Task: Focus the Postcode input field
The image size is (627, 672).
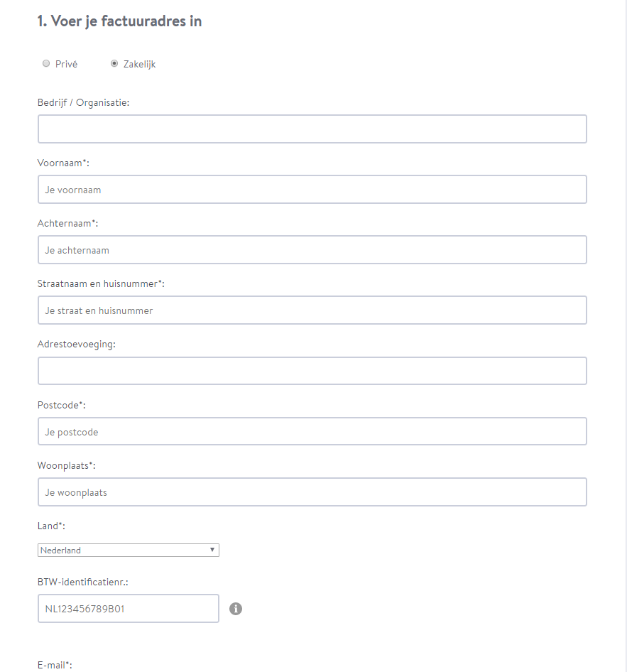Action: (312, 431)
